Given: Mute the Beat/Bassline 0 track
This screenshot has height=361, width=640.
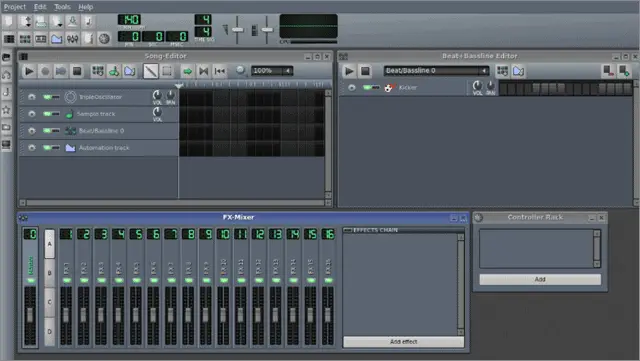Looking at the screenshot, I should (47, 131).
